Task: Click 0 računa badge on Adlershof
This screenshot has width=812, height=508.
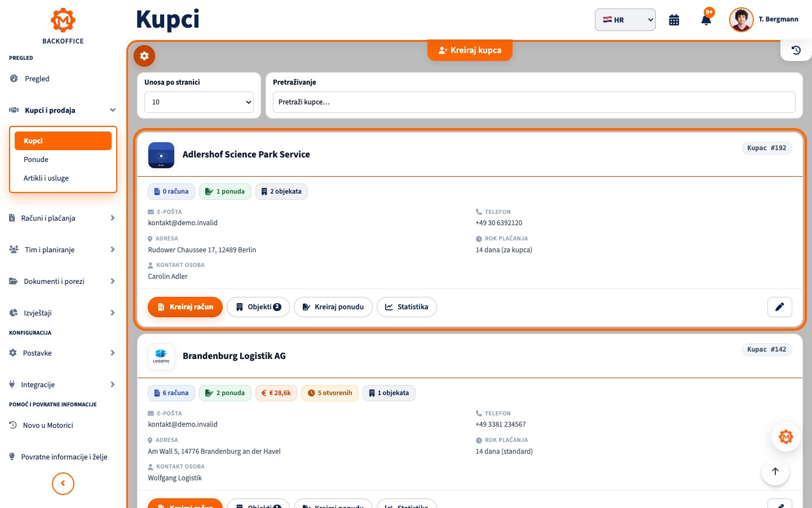Action: [x=171, y=191]
